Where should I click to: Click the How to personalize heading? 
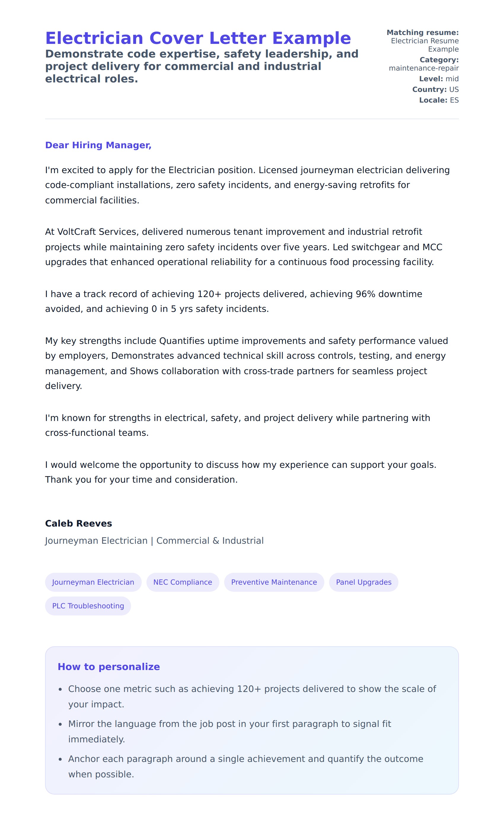(109, 667)
